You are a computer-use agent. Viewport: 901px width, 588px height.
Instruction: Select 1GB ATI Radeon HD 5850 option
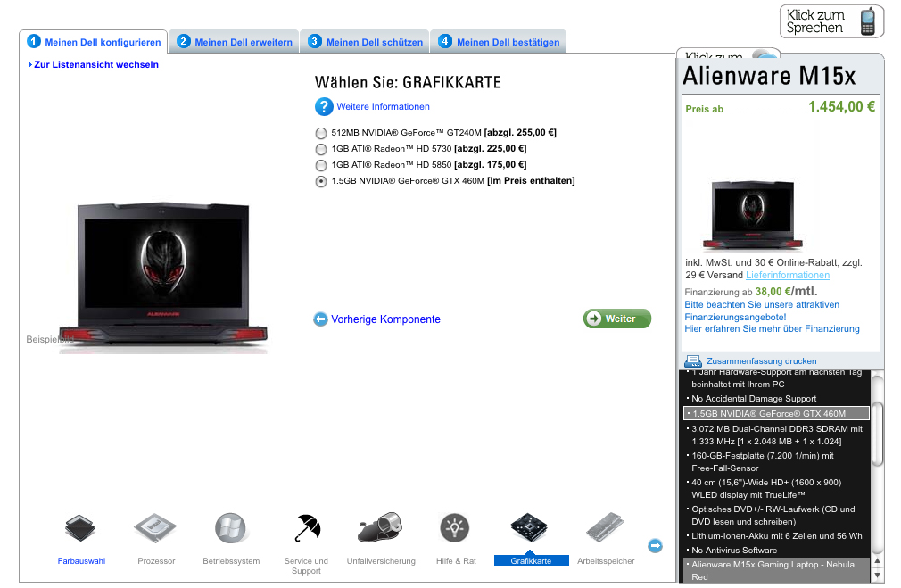(321, 166)
